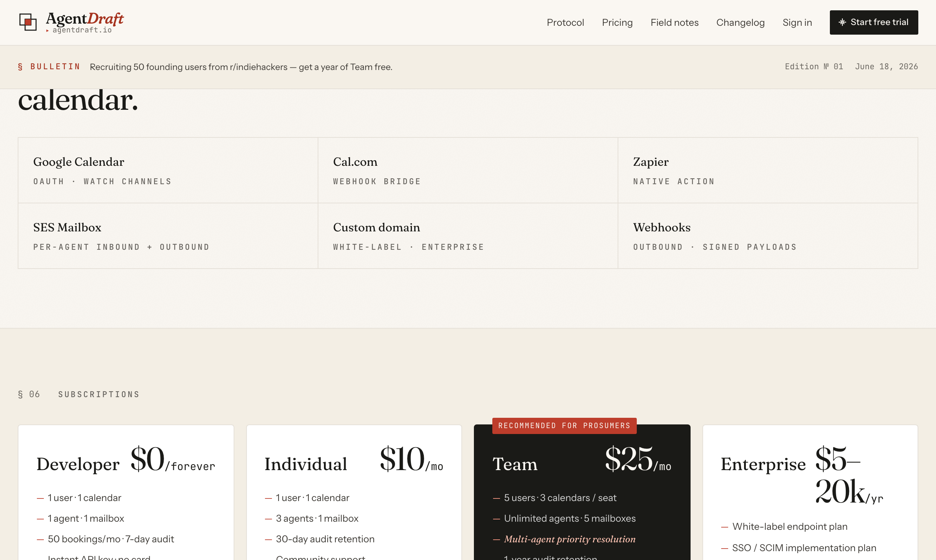Select the Webhooks integration card
The image size is (936, 560).
click(768, 236)
